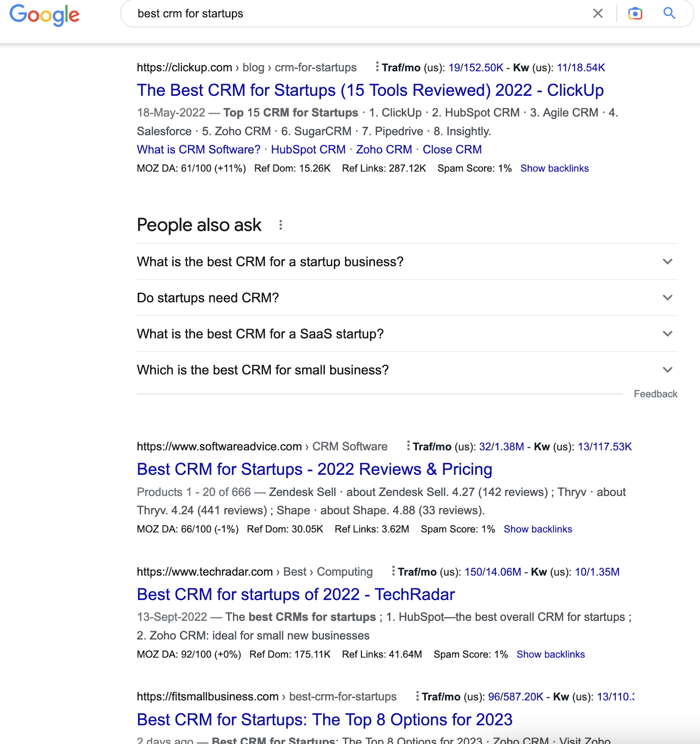Click softwareadvice traffic value 32/1.38M
The width and height of the screenshot is (700, 744).
pyautogui.click(x=501, y=447)
